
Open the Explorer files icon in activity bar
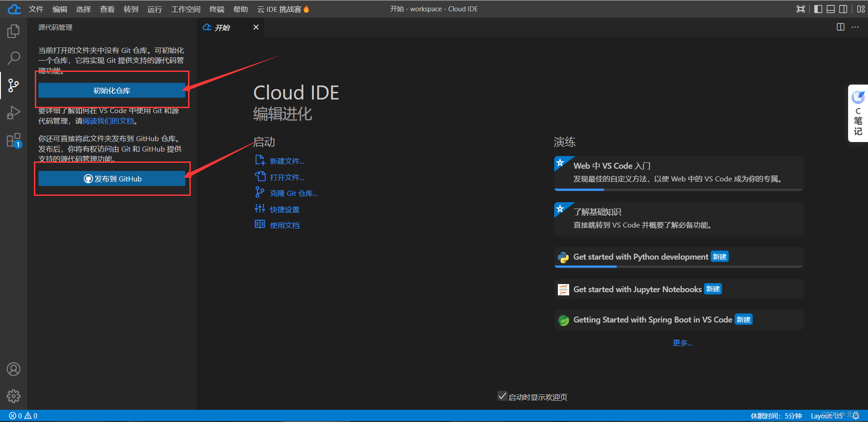click(x=14, y=31)
